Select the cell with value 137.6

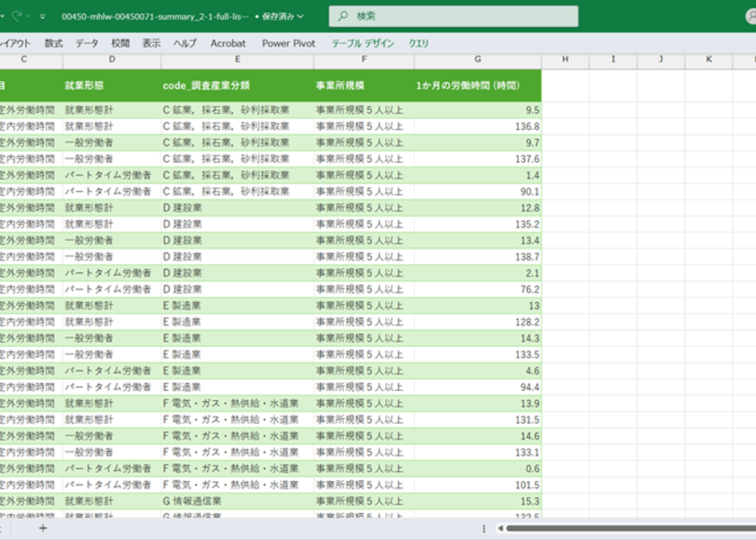coord(477,159)
